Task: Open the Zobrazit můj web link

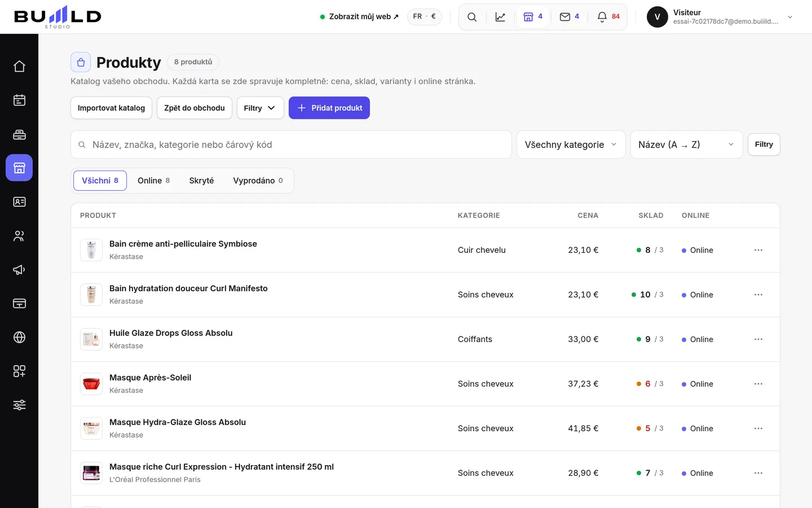Action: (359, 17)
